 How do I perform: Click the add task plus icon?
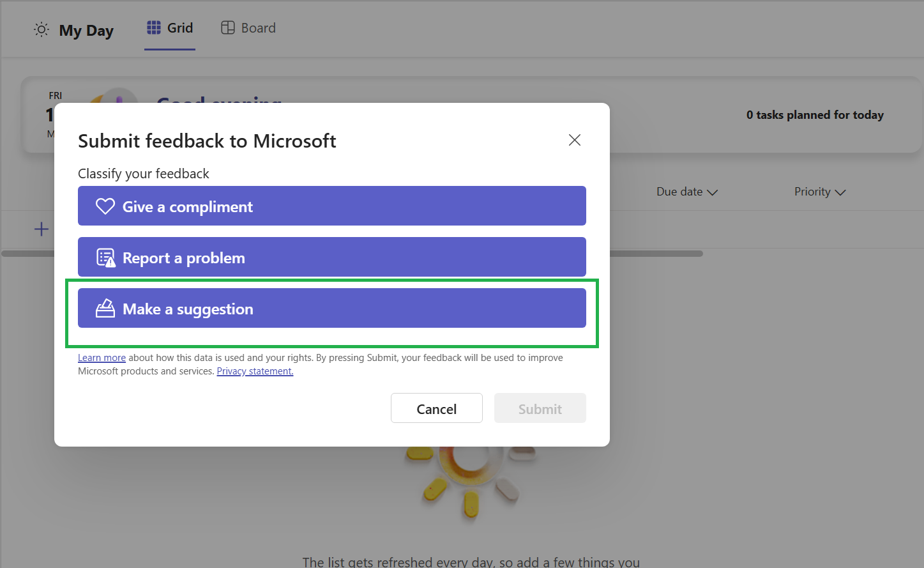[x=42, y=229]
